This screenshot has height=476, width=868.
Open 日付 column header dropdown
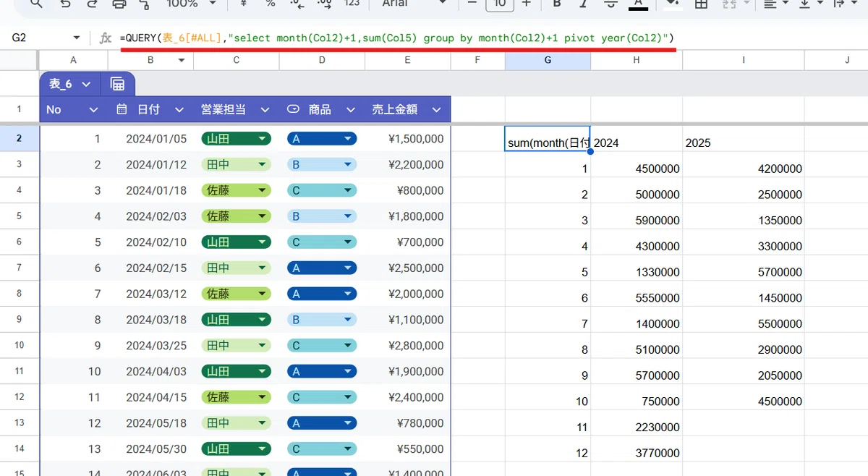[x=178, y=110]
